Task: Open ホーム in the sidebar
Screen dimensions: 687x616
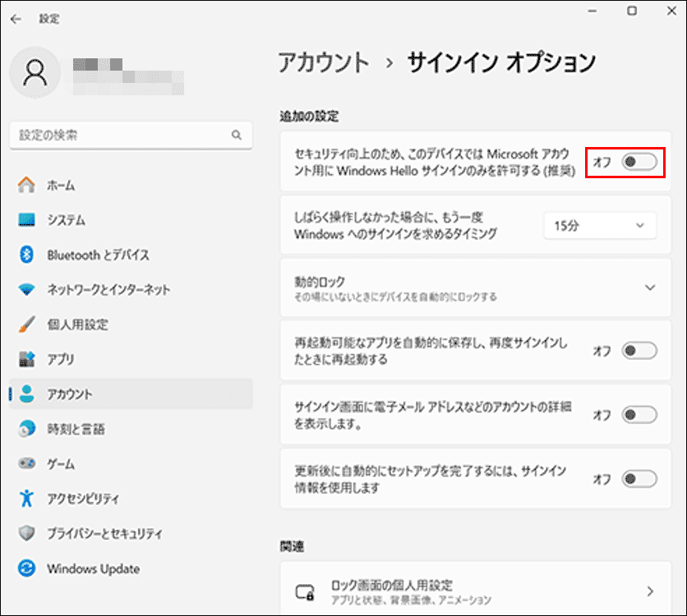Action: (x=131, y=185)
